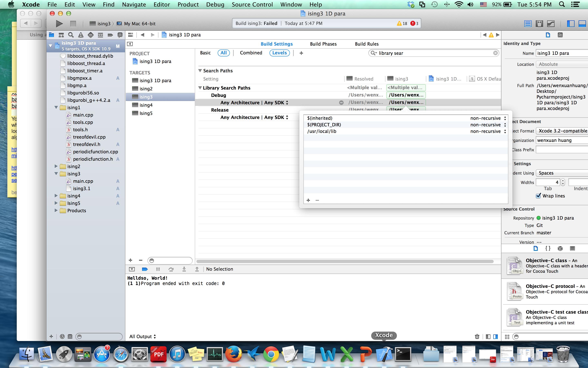The width and height of the screenshot is (588, 368).
Task: Select the All settings filter
Action: click(x=224, y=53)
